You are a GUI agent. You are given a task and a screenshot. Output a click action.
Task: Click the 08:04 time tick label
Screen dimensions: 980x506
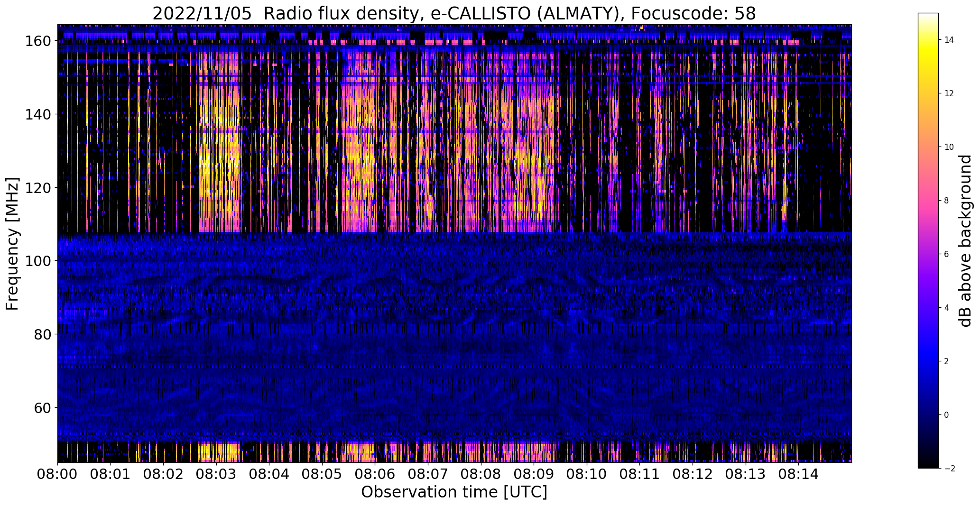[269, 473]
